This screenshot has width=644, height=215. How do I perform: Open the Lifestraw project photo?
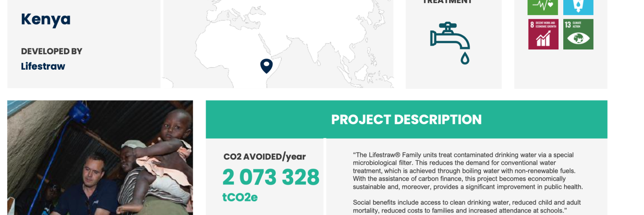pos(100,158)
